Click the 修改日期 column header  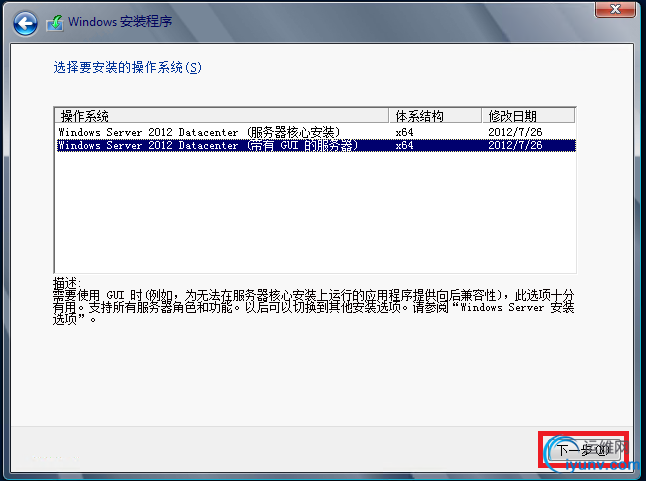[529, 116]
